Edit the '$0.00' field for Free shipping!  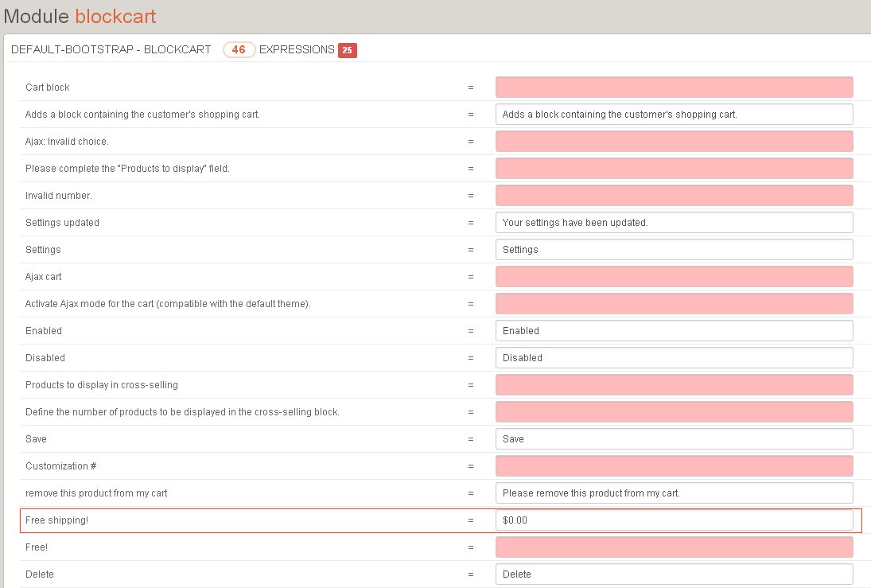(675, 520)
